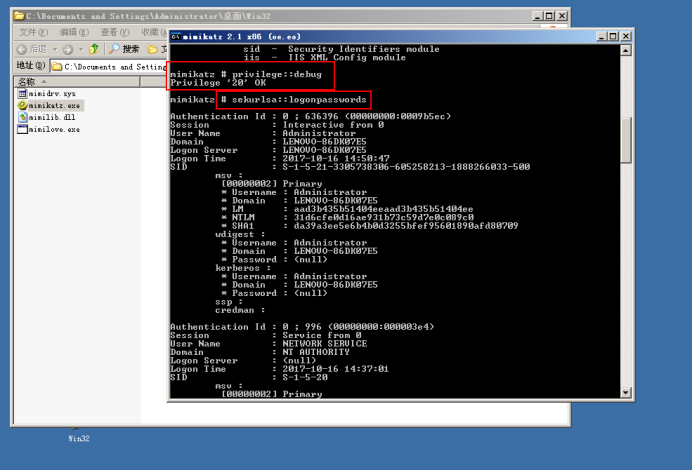Click the 'NETWORK SERVICE' user name value
The image size is (692, 471).
pyautogui.click(x=325, y=343)
